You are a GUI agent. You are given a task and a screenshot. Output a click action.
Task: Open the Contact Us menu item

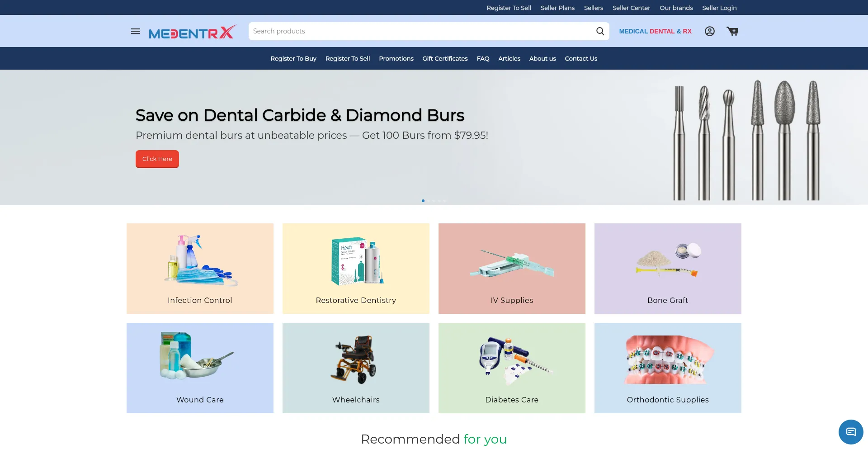pyautogui.click(x=581, y=58)
